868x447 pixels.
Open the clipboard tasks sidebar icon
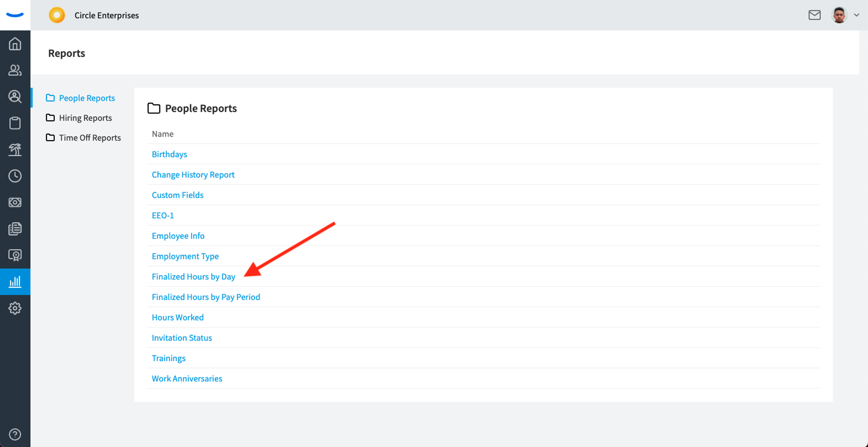point(15,123)
